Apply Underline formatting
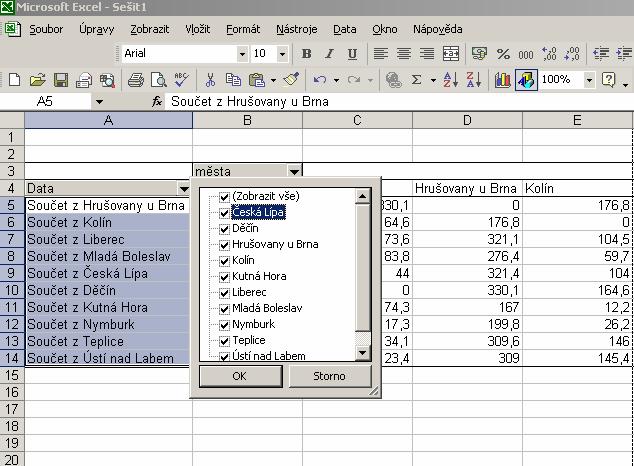The image size is (634, 466). tap(352, 54)
